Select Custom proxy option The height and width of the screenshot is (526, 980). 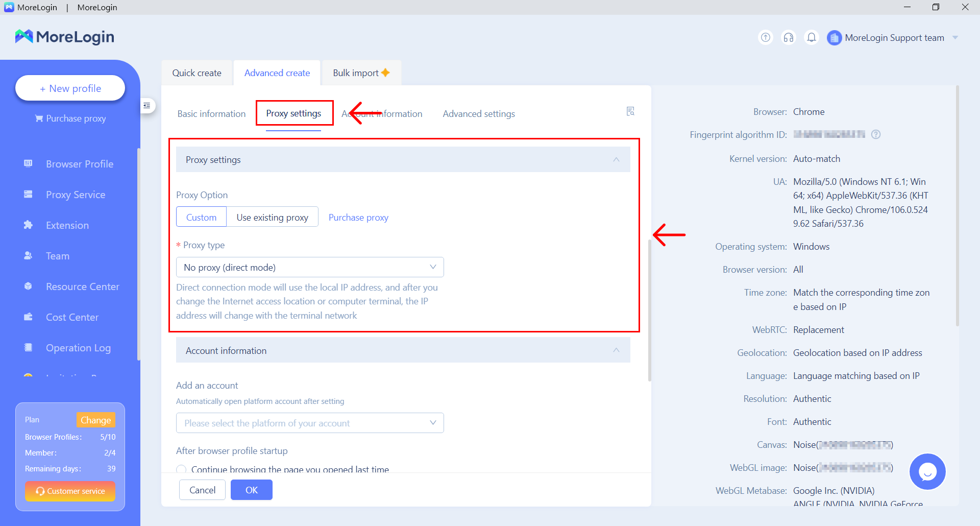201,217
